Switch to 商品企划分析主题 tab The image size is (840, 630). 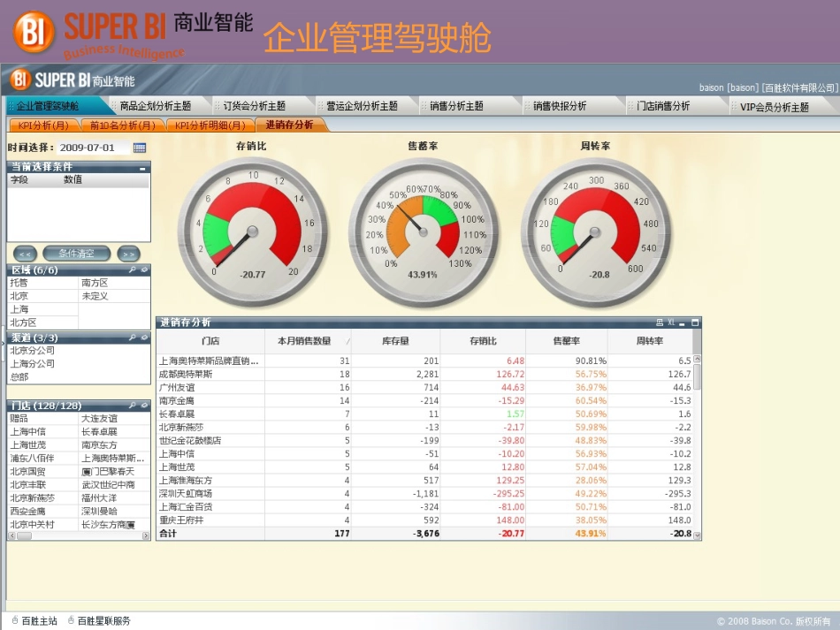[156, 106]
